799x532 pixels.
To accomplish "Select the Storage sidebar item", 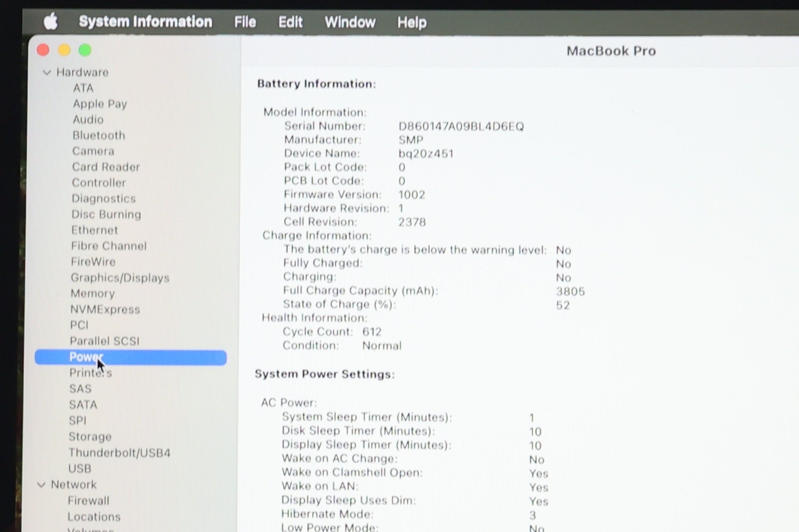I will pos(90,437).
